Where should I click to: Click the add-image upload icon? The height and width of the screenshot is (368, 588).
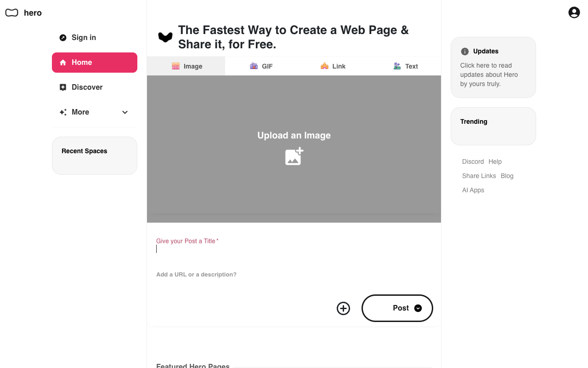tap(294, 156)
